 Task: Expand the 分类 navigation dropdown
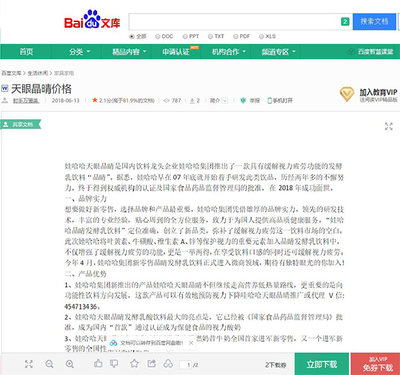[x=79, y=52]
